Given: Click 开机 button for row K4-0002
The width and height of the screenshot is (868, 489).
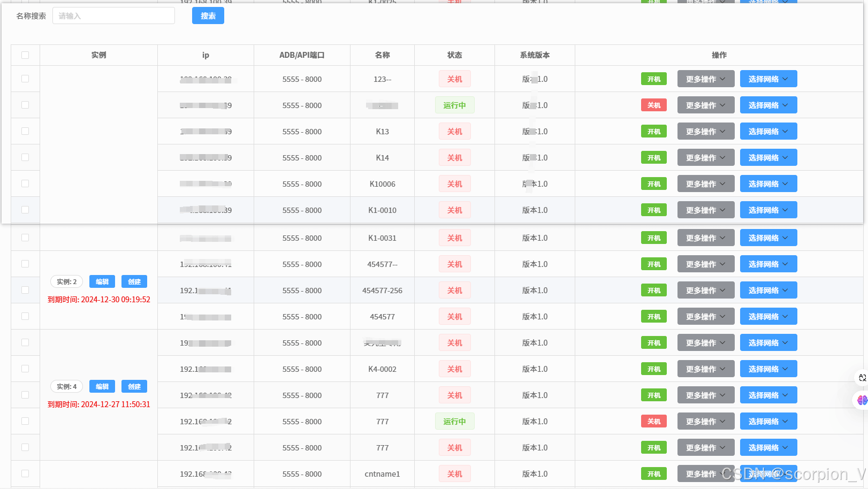Looking at the screenshot, I should pos(654,369).
